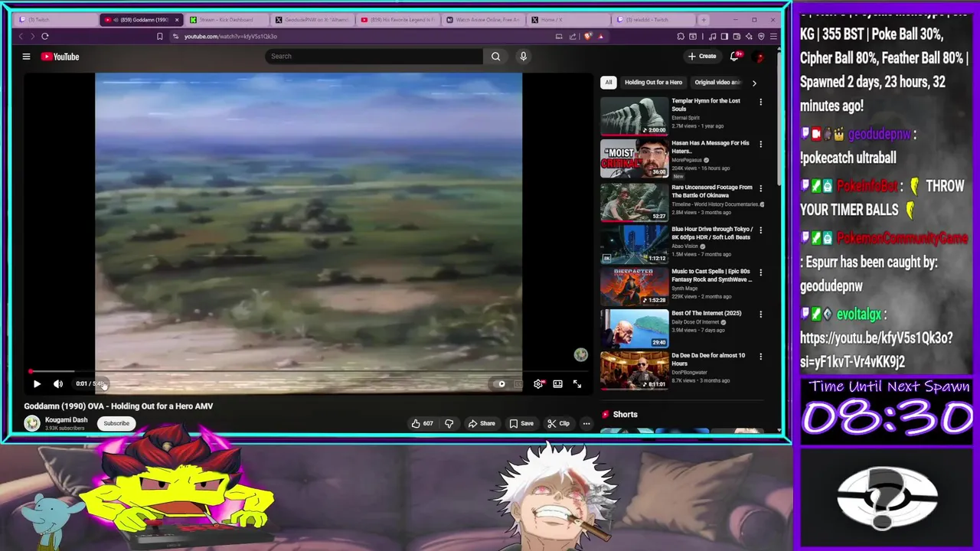
Task: Switch to the His Favorite Legend tab
Action: tap(398, 20)
